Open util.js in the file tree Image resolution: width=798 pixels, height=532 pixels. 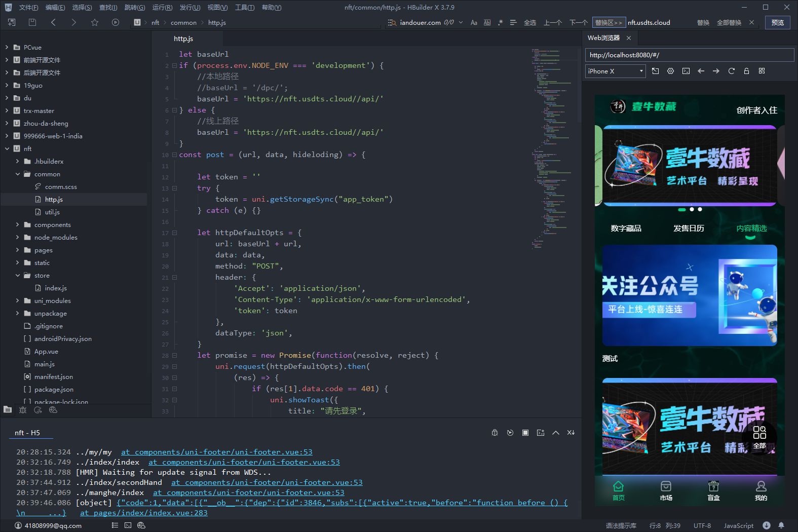52,212
